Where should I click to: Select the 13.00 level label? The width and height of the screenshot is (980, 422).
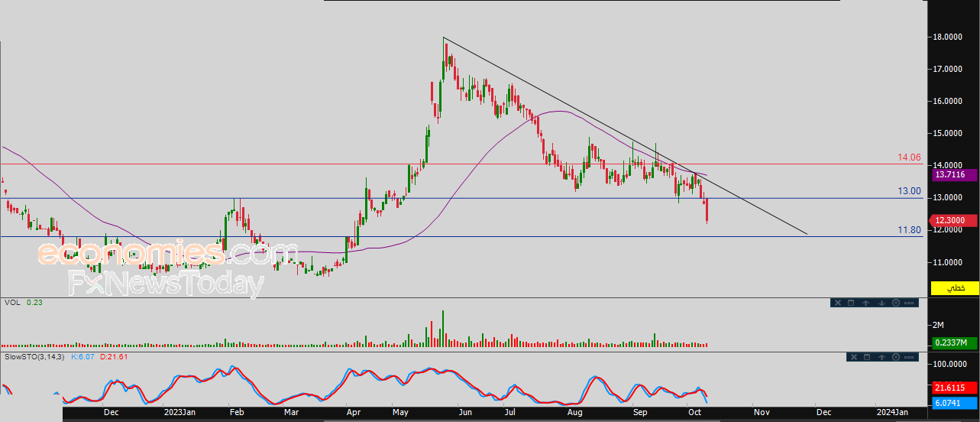[x=909, y=191]
